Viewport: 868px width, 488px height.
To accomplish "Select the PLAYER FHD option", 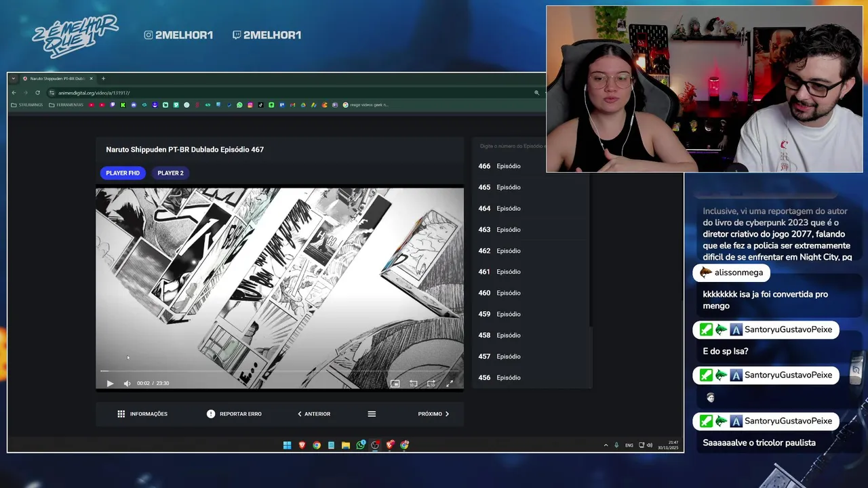I will click(123, 173).
